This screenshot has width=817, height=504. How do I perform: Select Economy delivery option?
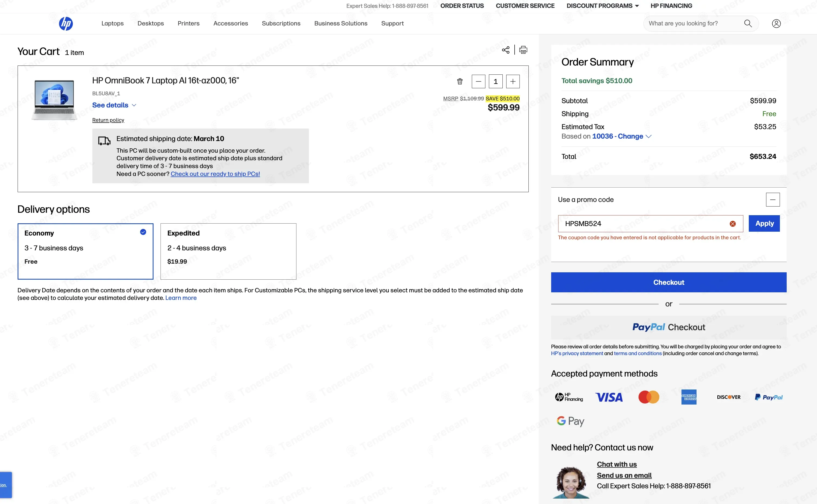(x=85, y=251)
